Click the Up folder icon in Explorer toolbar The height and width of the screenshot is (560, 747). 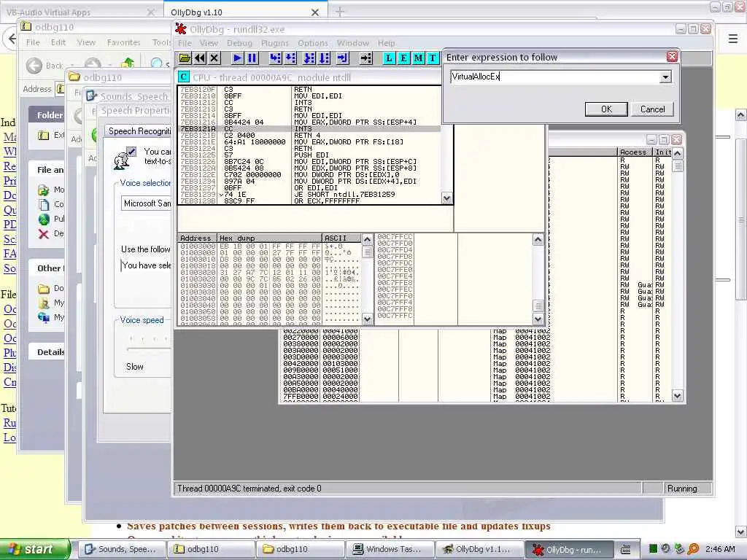[x=128, y=63]
